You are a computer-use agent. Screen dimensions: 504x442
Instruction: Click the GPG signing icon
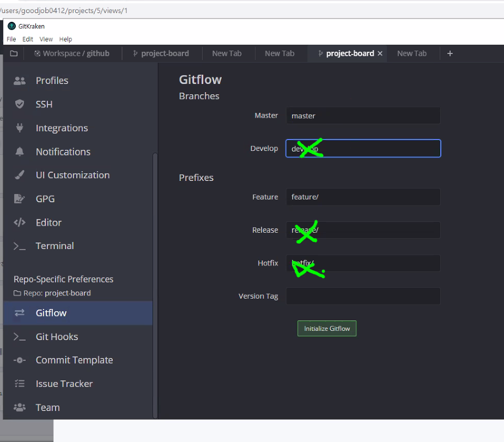(20, 199)
